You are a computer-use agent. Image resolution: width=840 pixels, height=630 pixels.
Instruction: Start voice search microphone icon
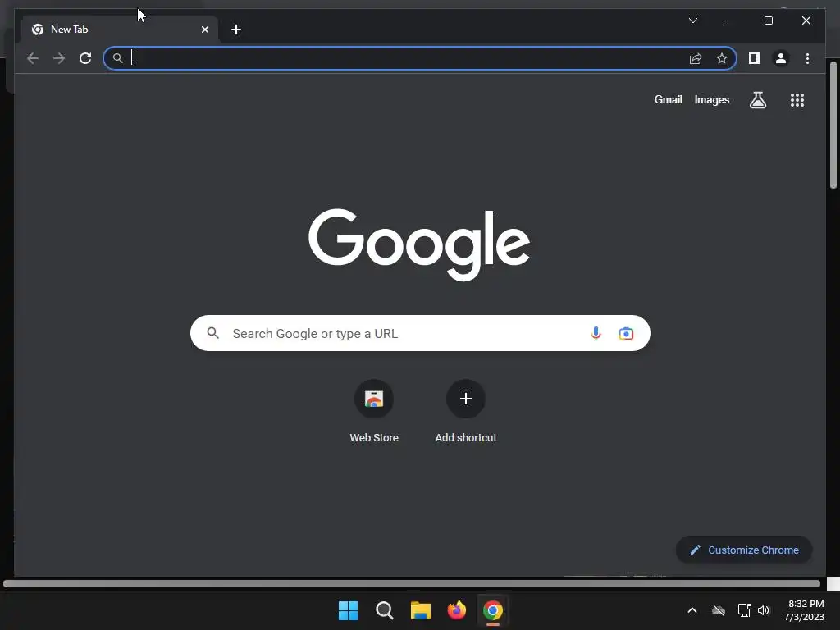pos(596,333)
